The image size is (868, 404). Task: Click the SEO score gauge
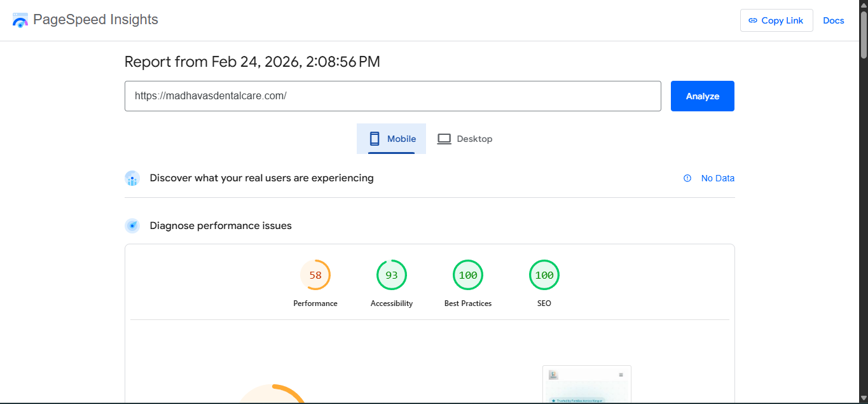pyautogui.click(x=544, y=275)
